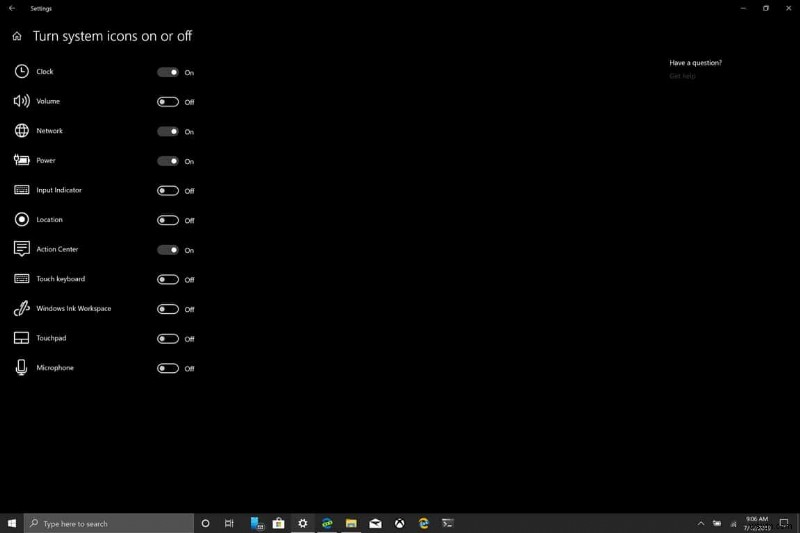Open Microsoft Store from the taskbar
The height and width of the screenshot is (533, 800).
(x=279, y=523)
